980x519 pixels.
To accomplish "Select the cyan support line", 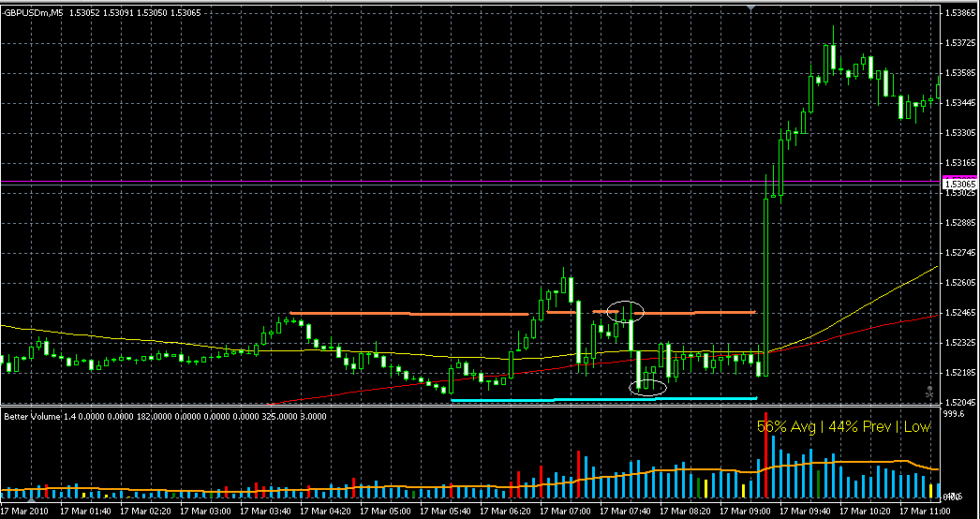I will (603, 399).
